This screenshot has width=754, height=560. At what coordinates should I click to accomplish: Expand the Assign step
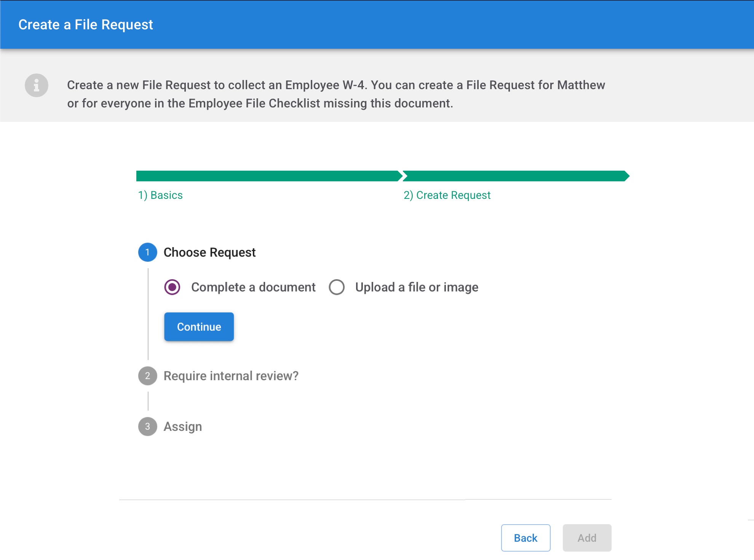point(183,426)
